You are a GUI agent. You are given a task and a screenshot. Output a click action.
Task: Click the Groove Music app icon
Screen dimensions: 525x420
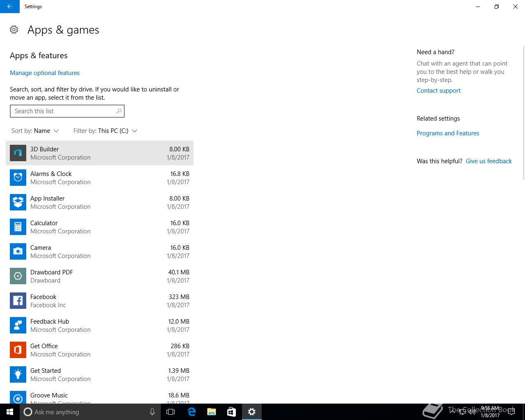[18, 397]
